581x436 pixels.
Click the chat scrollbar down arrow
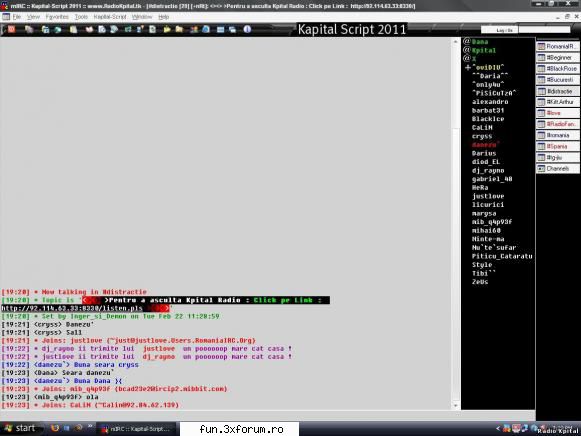[x=455, y=405]
